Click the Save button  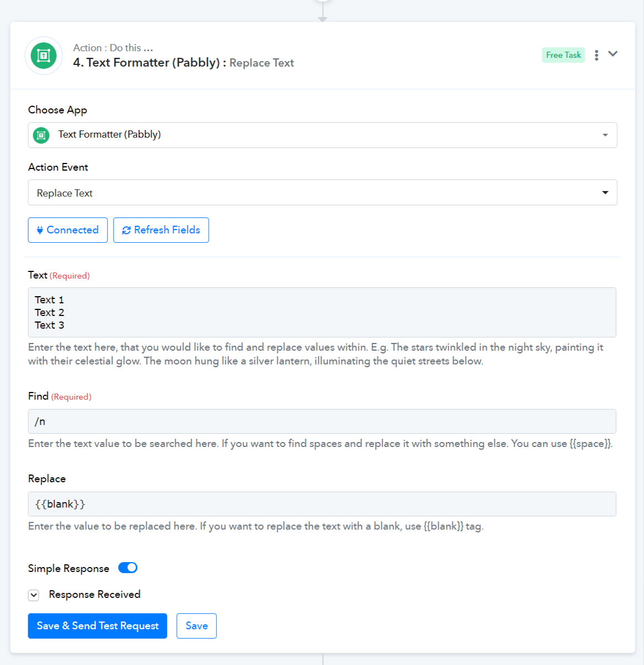pyautogui.click(x=197, y=626)
